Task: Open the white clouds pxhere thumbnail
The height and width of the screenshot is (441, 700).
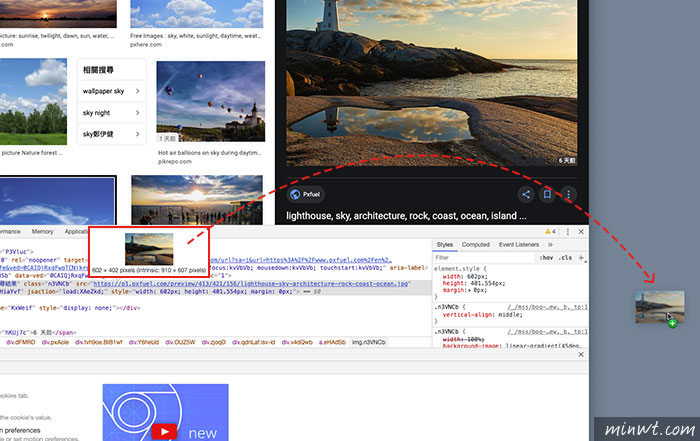Action: [197, 14]
